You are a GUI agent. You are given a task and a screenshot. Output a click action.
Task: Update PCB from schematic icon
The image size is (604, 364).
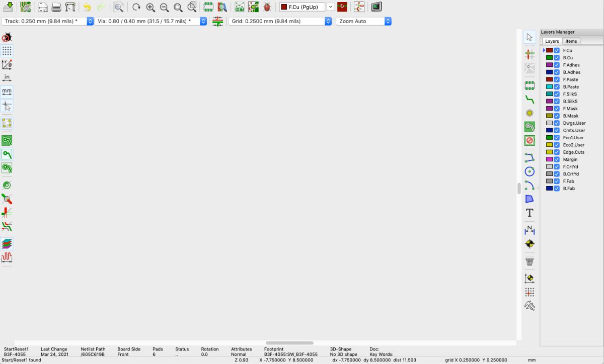[x=253, y=7]
